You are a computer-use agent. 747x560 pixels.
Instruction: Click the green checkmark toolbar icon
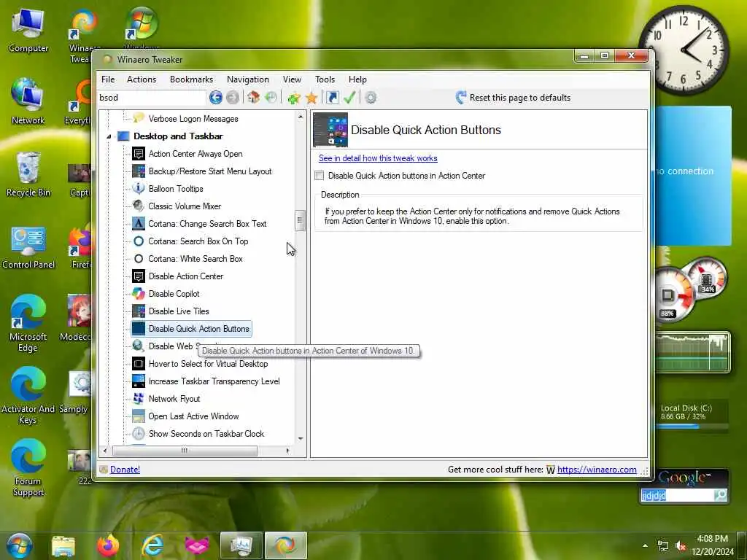tap(349, 98)
